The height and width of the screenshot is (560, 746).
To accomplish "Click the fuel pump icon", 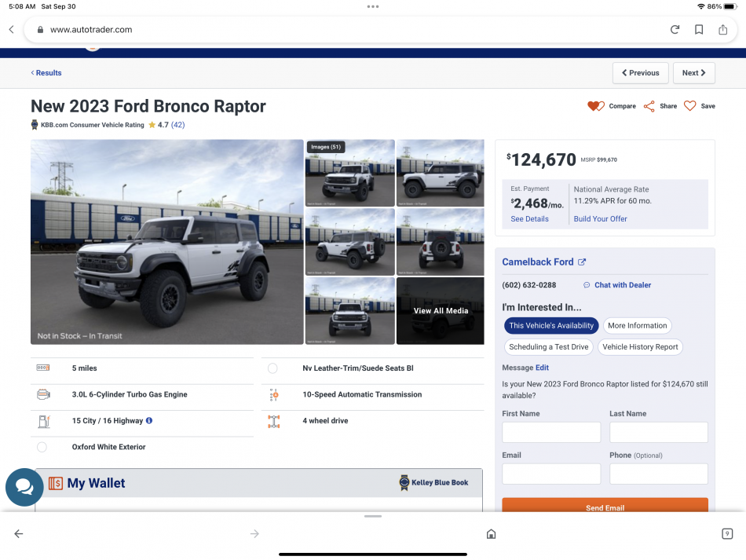I will coord(44,421).
